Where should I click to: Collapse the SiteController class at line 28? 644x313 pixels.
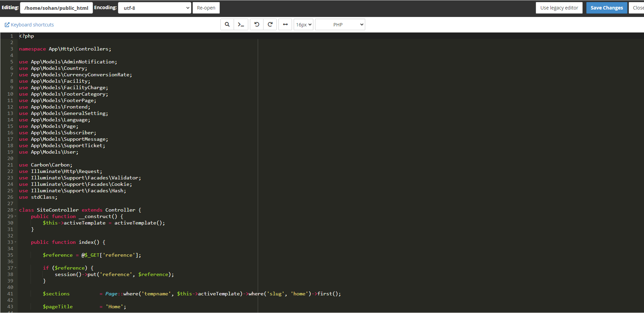[16, 210]
